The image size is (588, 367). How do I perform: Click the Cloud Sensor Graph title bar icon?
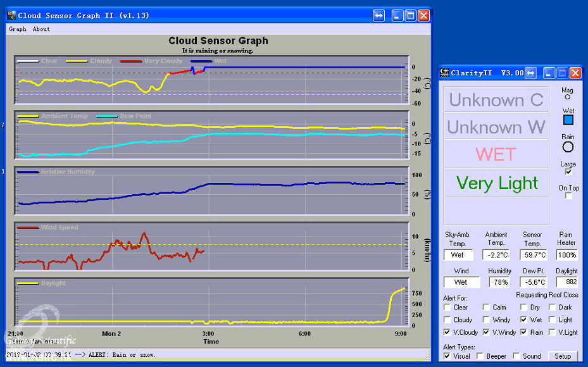pyautogui.click(x=11, y=15)
